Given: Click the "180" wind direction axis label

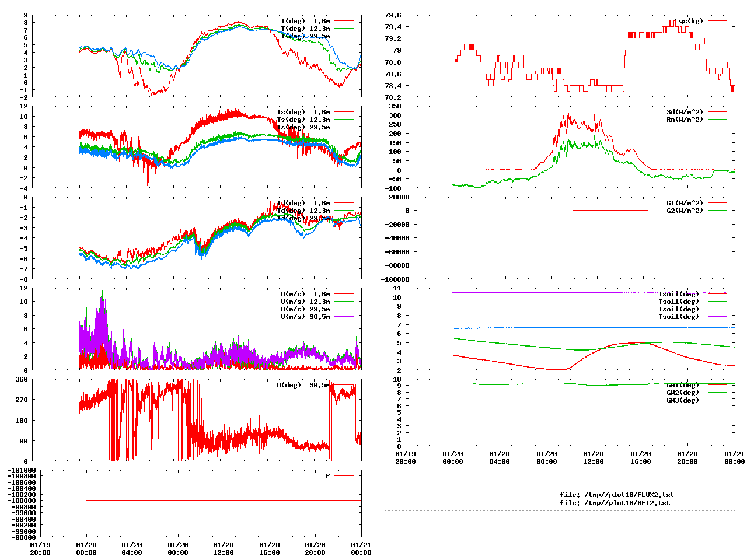Looking at the screenshot, I should [22, 421].
